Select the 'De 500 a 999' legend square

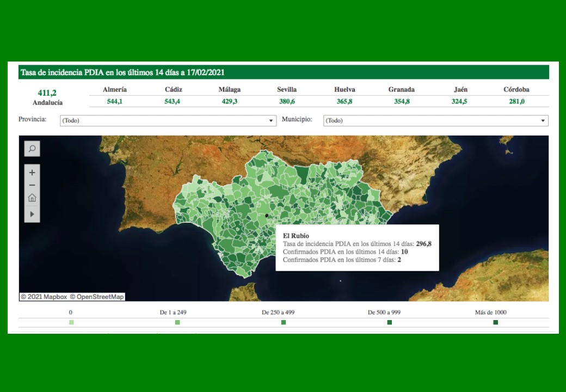390,322
